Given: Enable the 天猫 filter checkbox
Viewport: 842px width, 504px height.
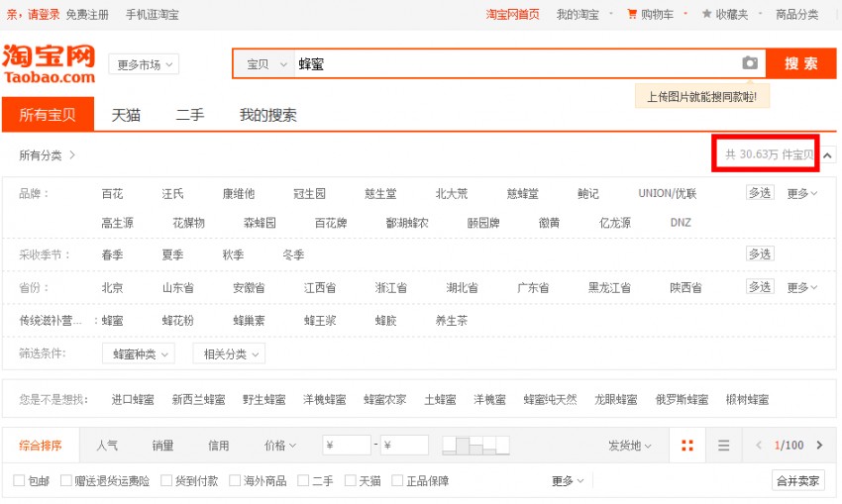Looking at the screenshot, I should tap(350, 480).
